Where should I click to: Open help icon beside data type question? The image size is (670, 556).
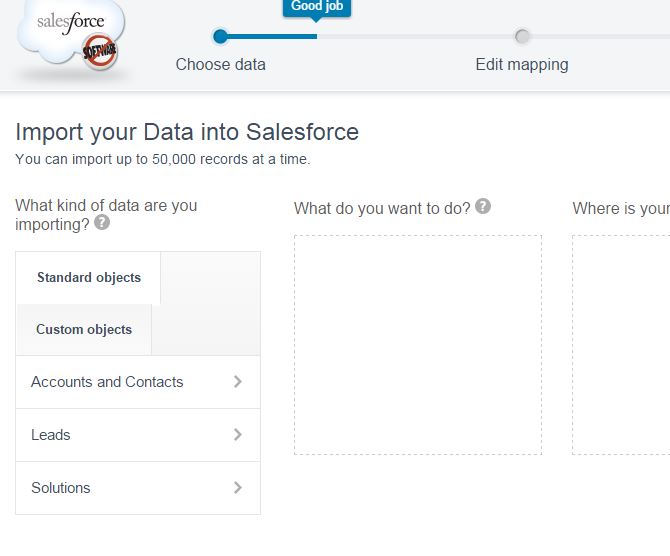pyautogui.click(x=102, y=223)
